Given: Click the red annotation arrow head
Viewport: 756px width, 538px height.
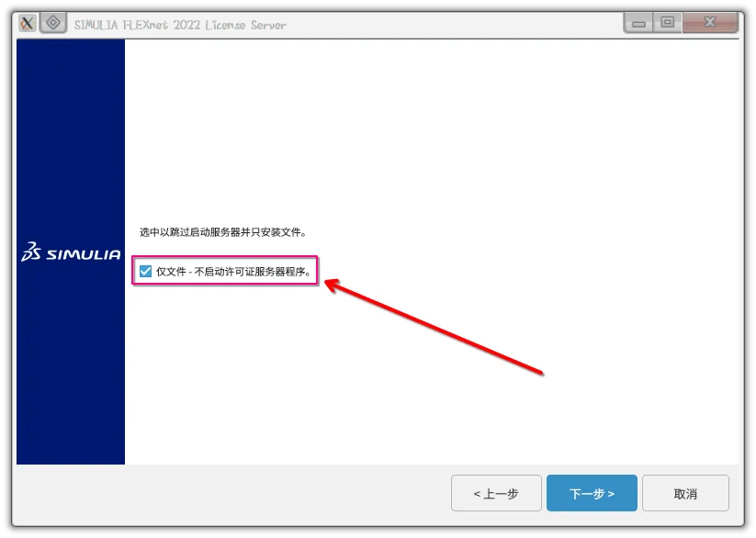Looking at the screenshot, I should (x=333, y=286).
